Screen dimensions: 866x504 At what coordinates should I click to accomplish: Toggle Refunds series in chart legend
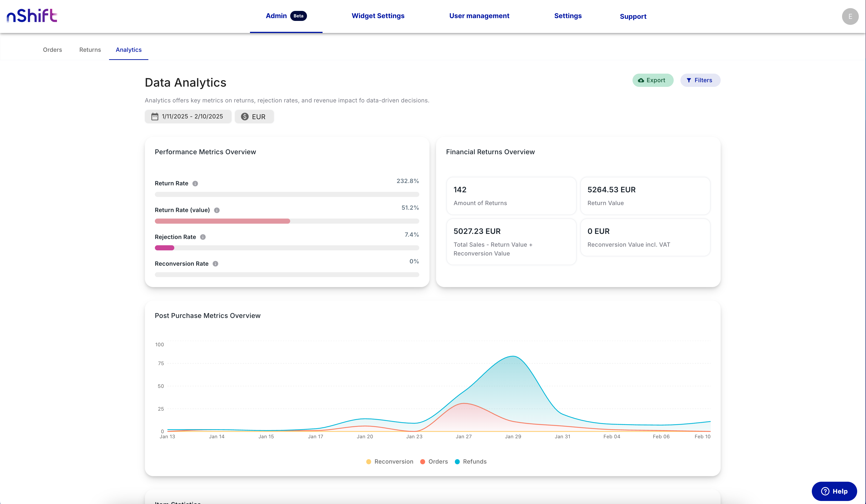click(470, 461)
